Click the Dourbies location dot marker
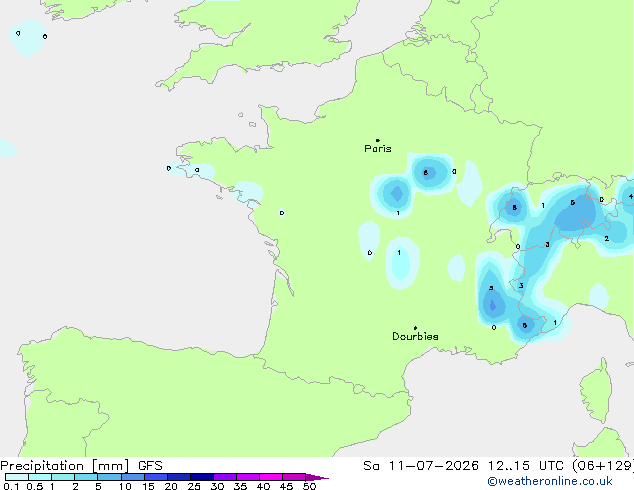This screenshot has width=634, height=490. [x=415, y=328]
